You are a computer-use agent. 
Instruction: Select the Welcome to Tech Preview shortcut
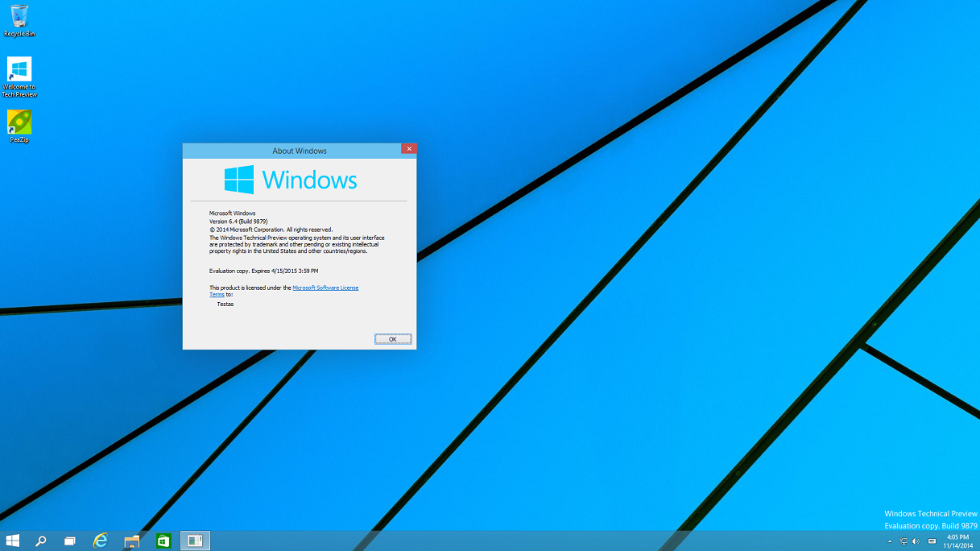19,71
